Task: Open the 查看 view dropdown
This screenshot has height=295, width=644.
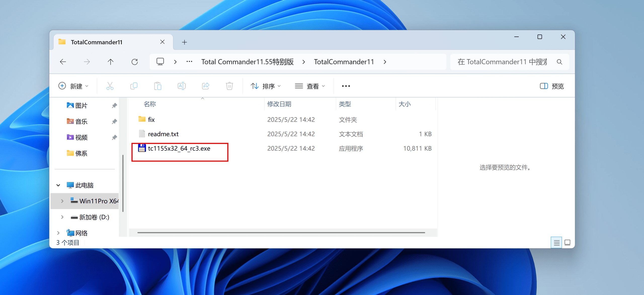Action: [310, 86]
